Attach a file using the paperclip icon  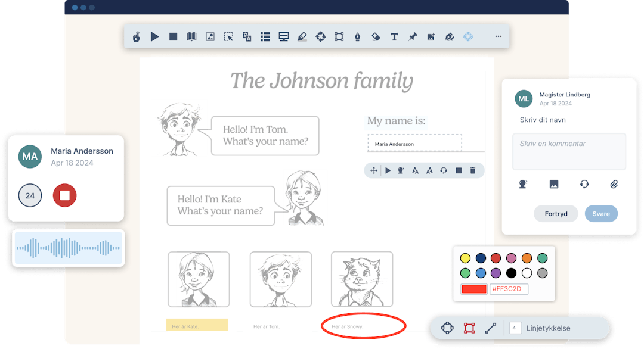click(x=615, y=184)
